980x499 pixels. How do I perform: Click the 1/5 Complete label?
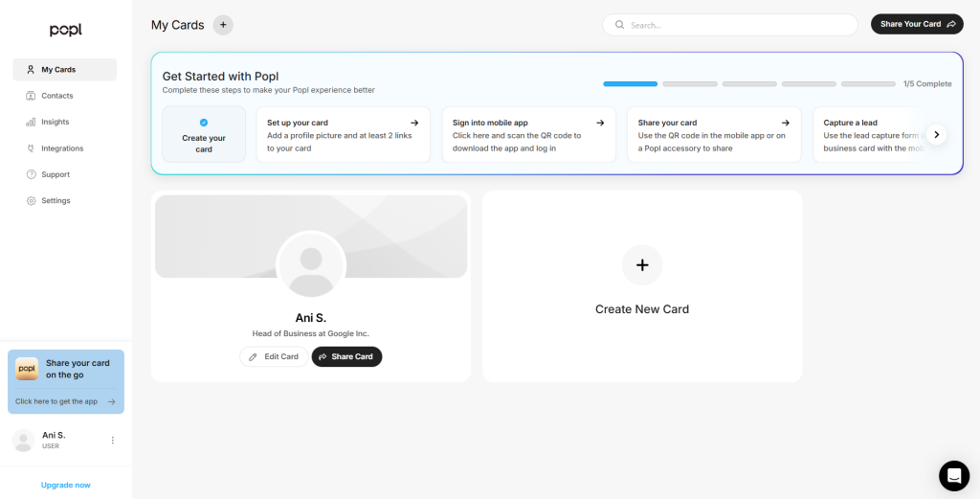pyautogui.click(x=927, y=83)
